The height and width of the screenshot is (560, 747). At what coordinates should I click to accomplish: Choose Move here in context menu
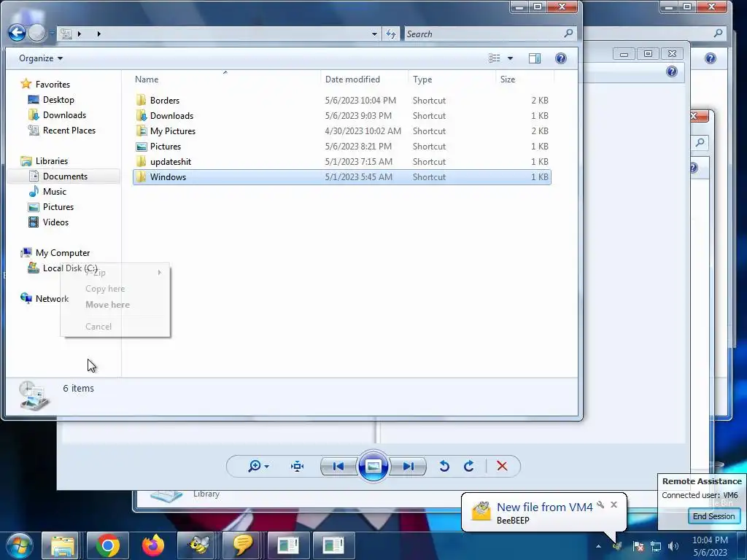pos(115,305)
